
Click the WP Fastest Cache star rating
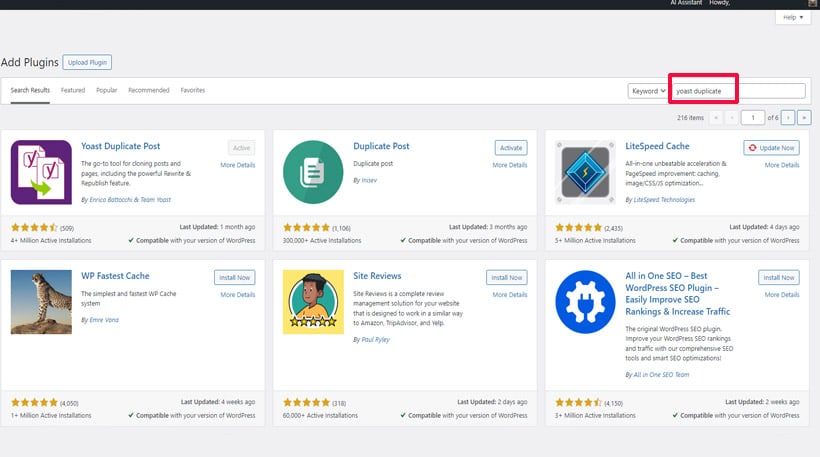tap(35, 402)
